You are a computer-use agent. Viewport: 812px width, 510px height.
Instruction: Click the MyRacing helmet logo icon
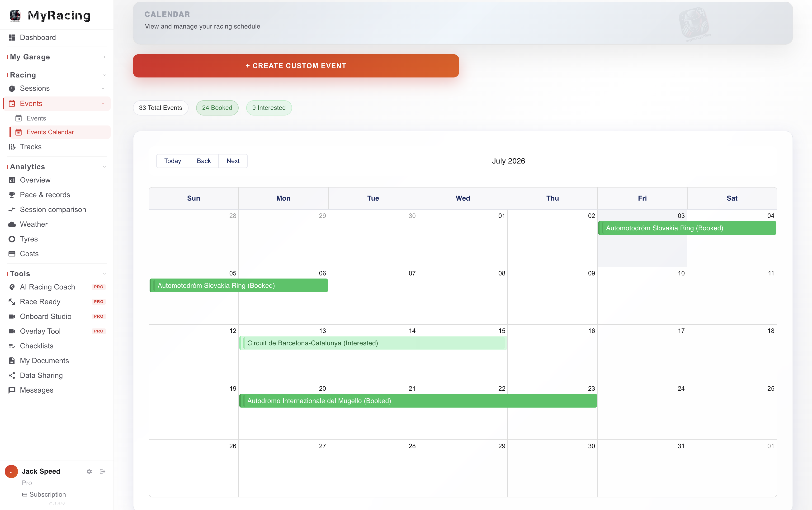click(15, 15)
